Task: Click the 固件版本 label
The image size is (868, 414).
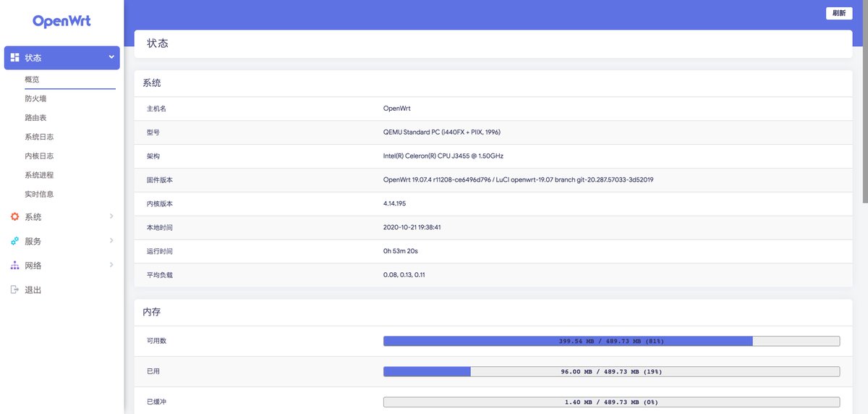Action: point(160,180)
